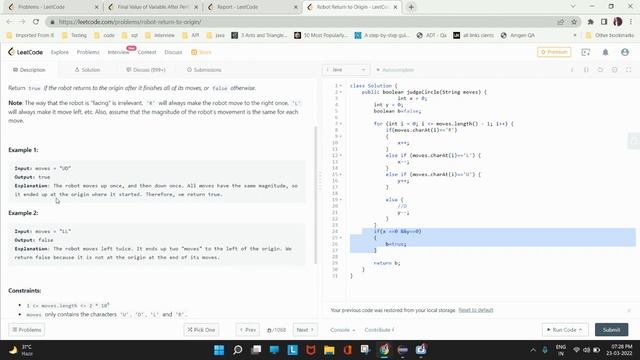Fold the class Solution block at line 1

341,86
